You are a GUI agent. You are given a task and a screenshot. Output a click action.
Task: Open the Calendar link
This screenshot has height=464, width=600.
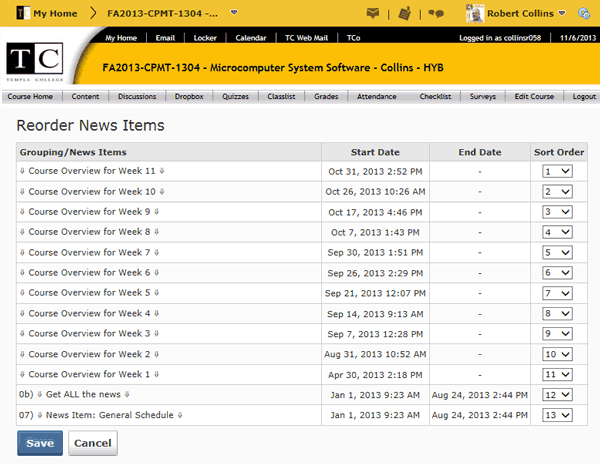251,38
